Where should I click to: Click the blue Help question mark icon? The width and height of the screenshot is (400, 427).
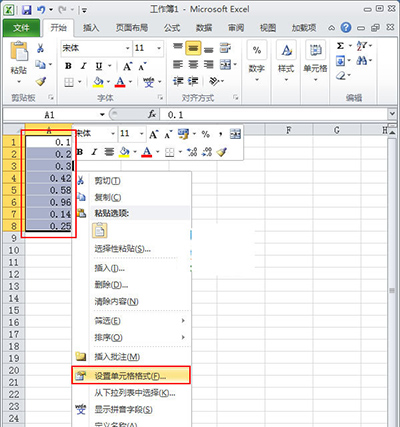click(x=346, y=28)
